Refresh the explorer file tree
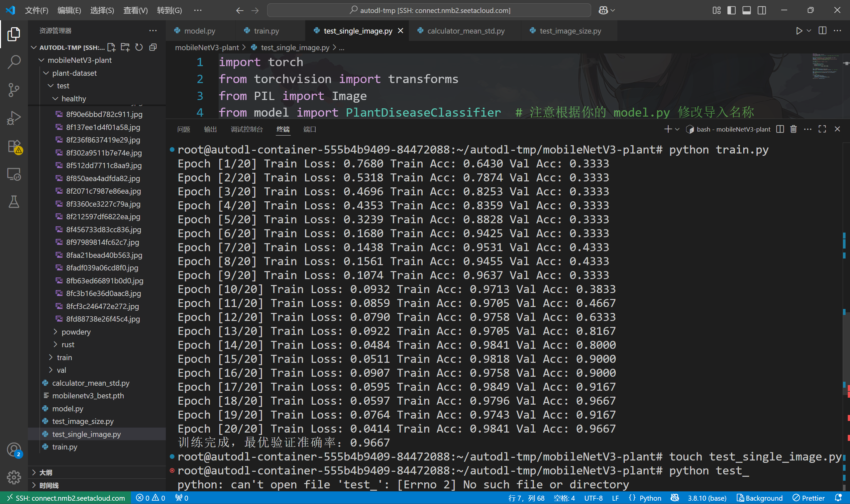The image size is (850, 504). pyautogui.click(x=139, y=47)
